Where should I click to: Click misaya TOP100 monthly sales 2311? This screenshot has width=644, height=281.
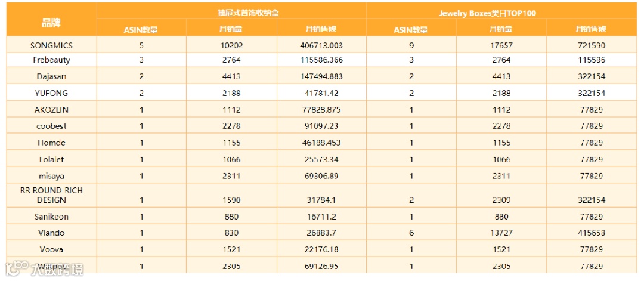point(500,176)
